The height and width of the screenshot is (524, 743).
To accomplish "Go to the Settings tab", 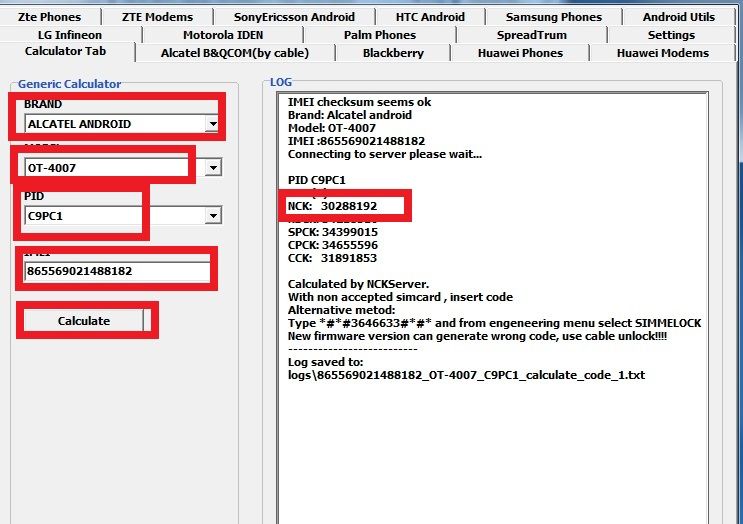I will click(671, 35).
